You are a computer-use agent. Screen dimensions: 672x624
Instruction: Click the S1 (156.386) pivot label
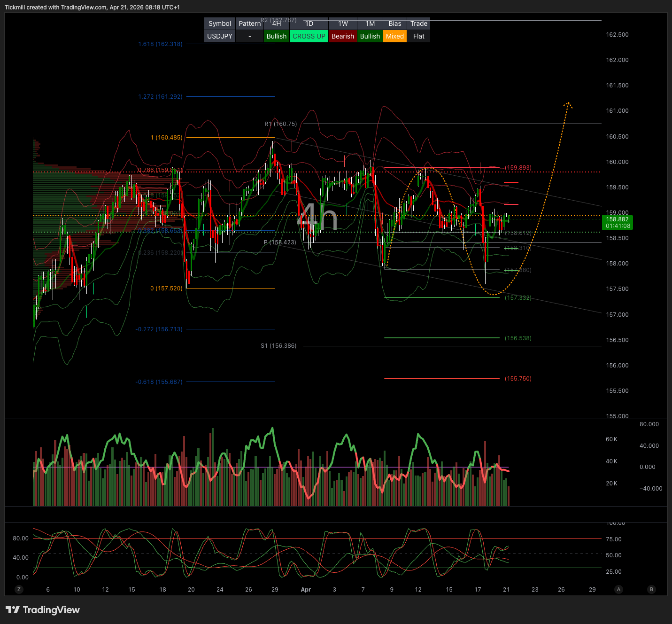coord(278,346)
